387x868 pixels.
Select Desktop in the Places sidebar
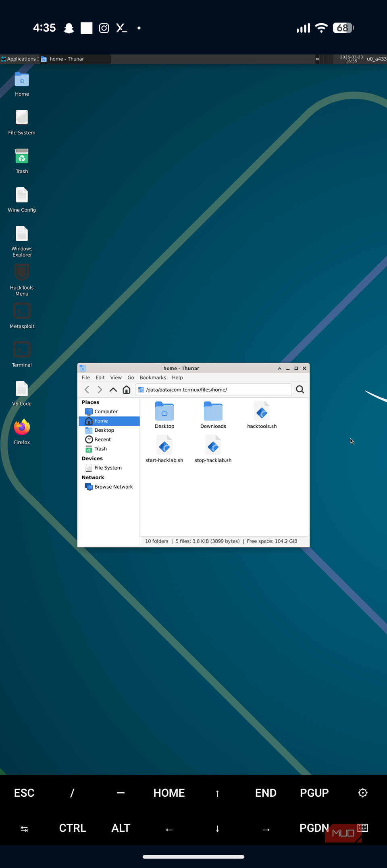[x=109, y=430]
